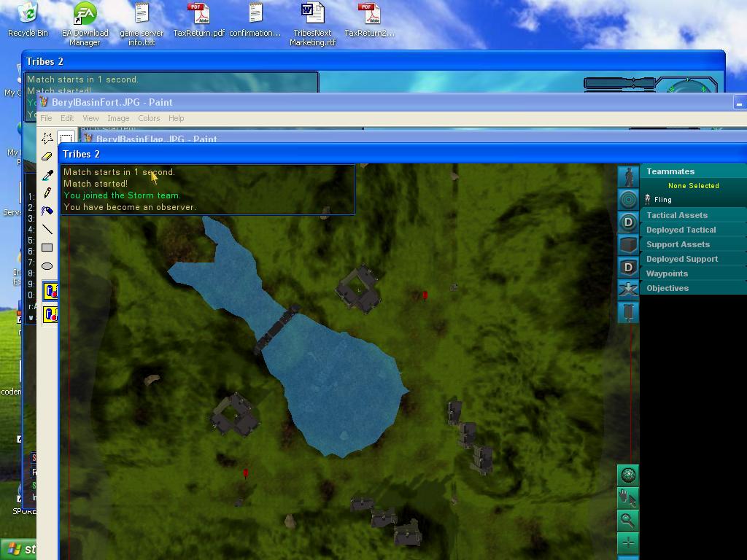
Task: Select the TaxReturn2 PDF desktop file
Action: pos(370,20)
